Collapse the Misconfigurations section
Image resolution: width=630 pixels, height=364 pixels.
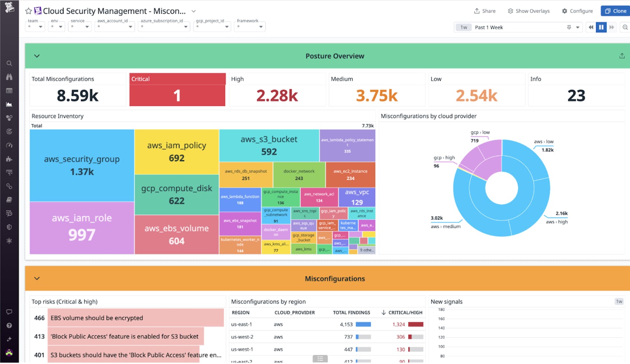pyautogui.click(x=37, y=278)
